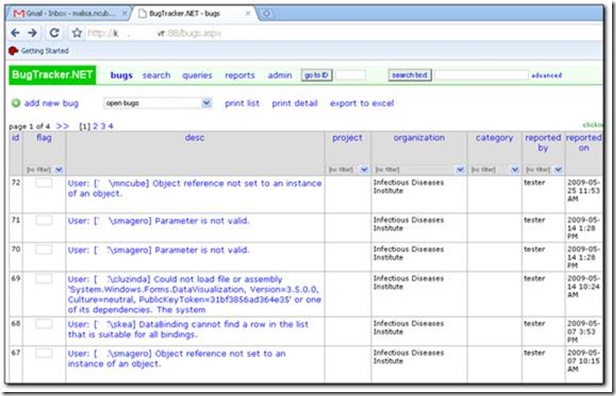Open a new browser tab
This screenshot has height=396, width=616.
point(266,13)
